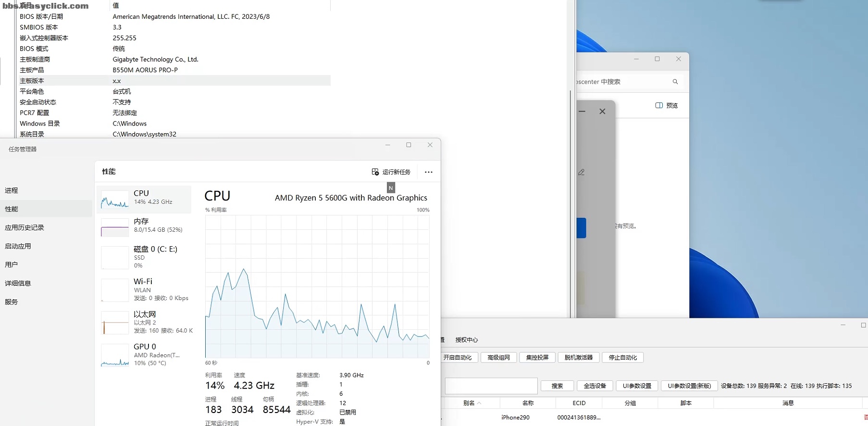Select 性能 in Task Manager sidebar
868x426 pixels.
[x=46, y=209]
